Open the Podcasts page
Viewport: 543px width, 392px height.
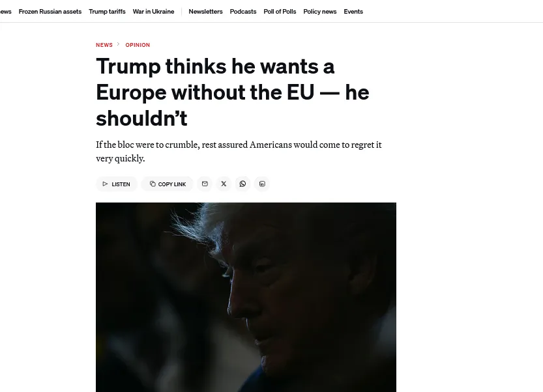243,12
